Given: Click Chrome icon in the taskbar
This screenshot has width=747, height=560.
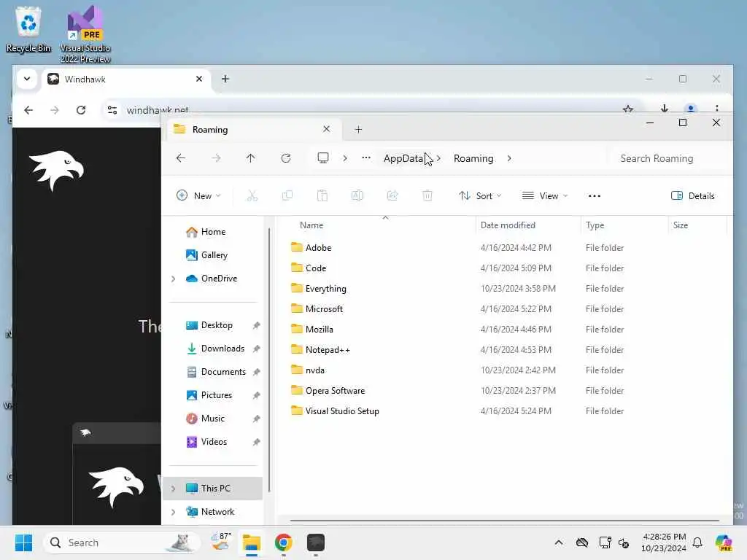Looking at the screenshot, I should (x=284, y=542).
